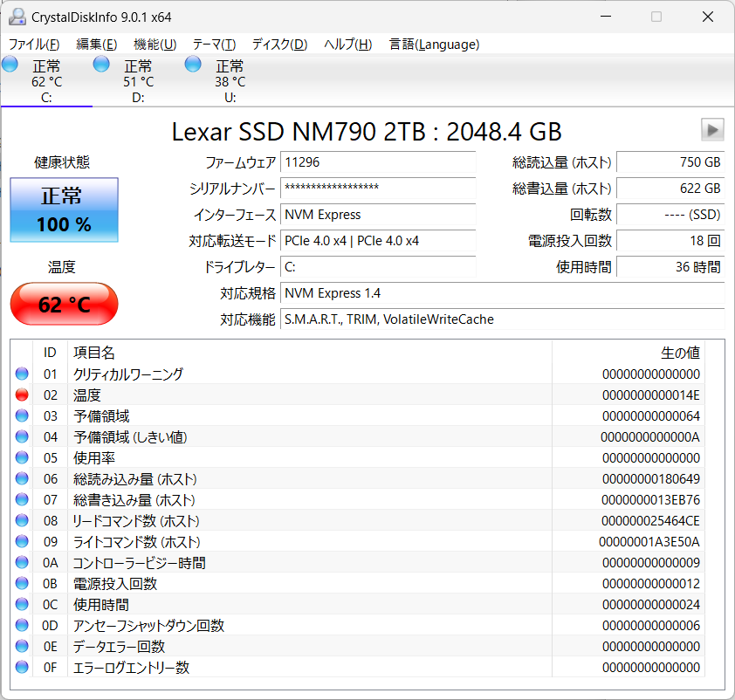Viewport: 735px width, 700px height.
Task: Go to next disk with arrow button
Action: click(712, 130)
